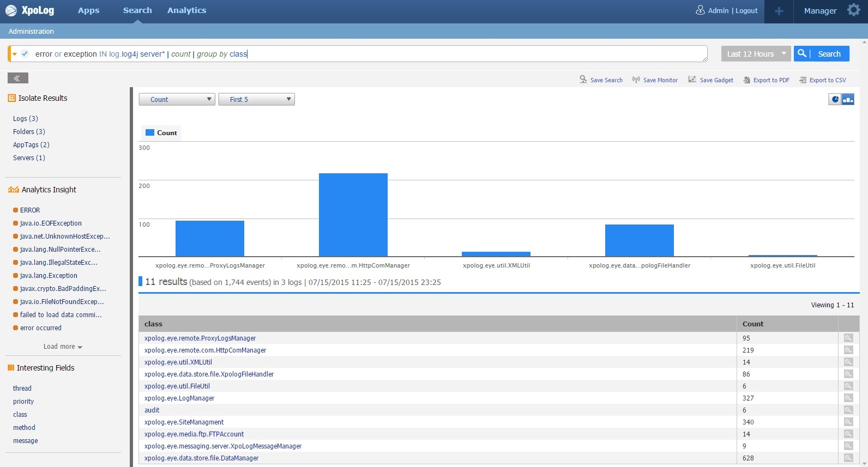Click the Save Monitor antenna icon
This screenshot has height=467, width=868.
tap(636, 80)
